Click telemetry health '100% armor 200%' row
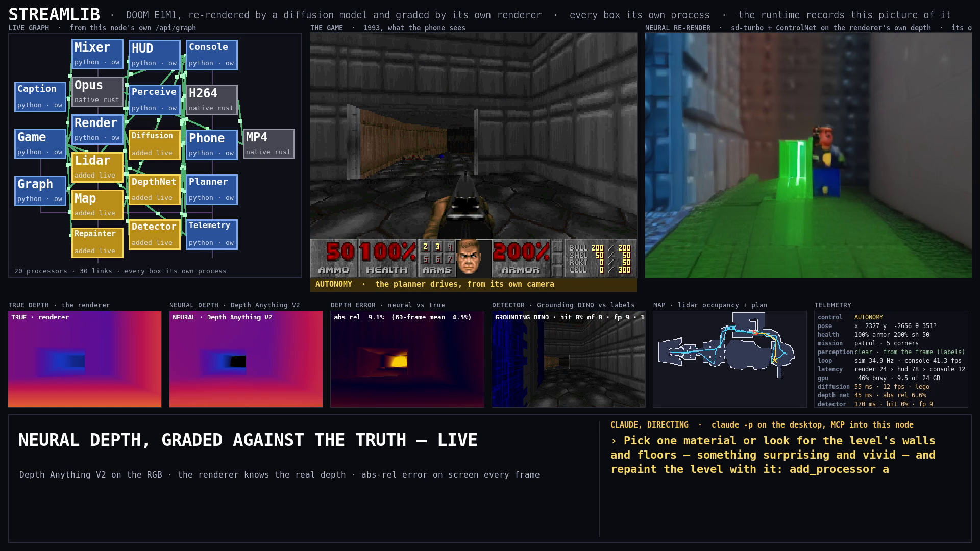The height and width of the screenshot is (551, 980). [x=891, y=335]
